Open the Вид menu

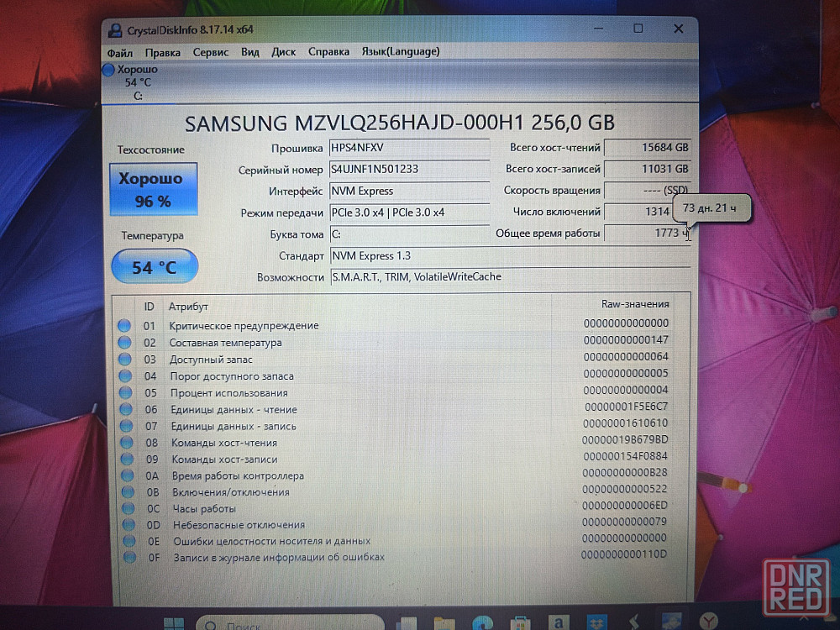(x=249, y=52)
